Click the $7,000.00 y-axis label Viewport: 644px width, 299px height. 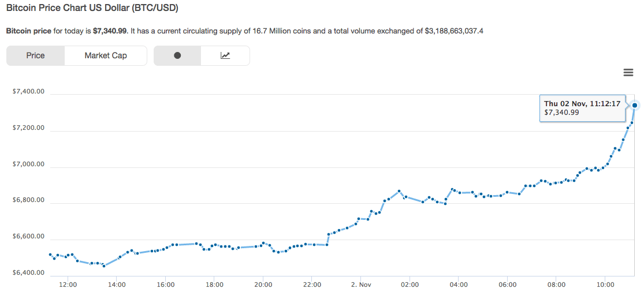pyautogui.click(x=29, y=165)
